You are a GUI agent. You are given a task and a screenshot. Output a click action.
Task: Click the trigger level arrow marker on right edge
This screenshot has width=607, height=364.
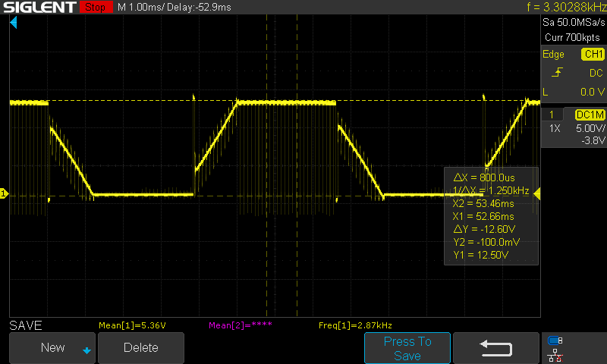pyautogui.click(x=536, y=195)
